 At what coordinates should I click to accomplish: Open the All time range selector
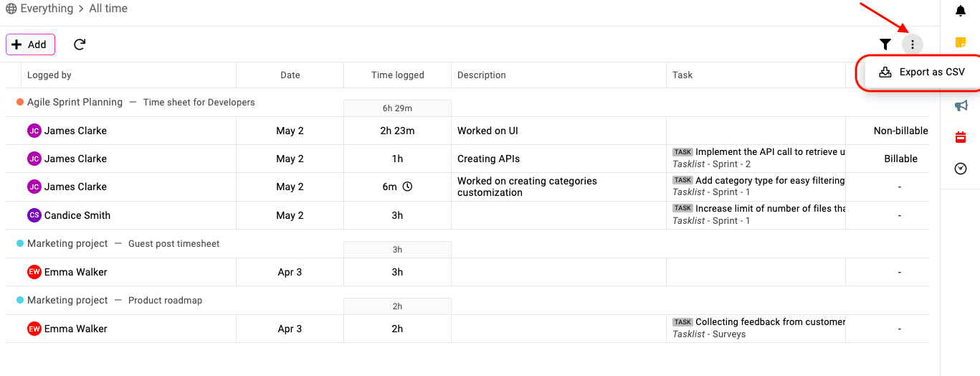click(x=108, y=9)
